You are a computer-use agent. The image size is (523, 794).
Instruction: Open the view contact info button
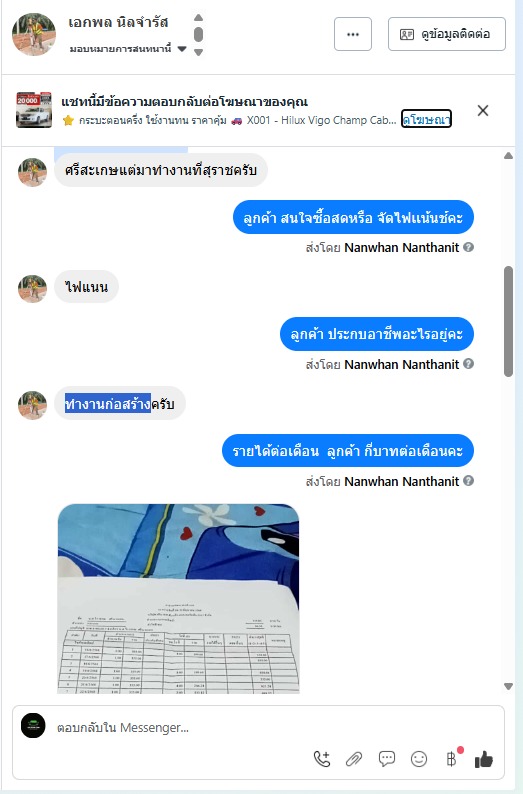pyautogui.click(x=447, y=34)
